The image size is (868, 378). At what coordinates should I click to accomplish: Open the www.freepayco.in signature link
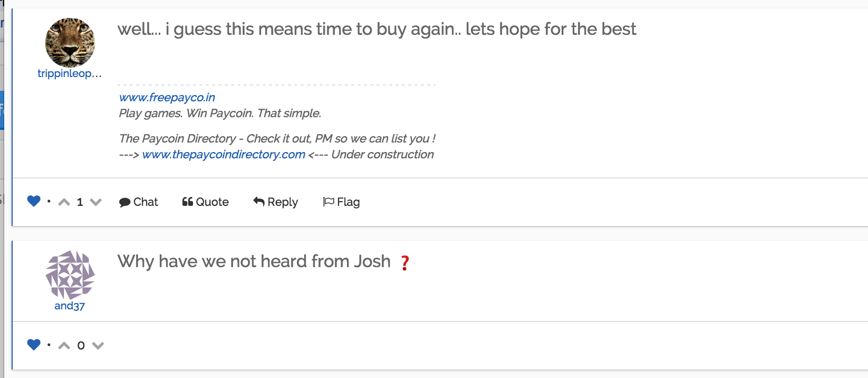click(167, 97)
